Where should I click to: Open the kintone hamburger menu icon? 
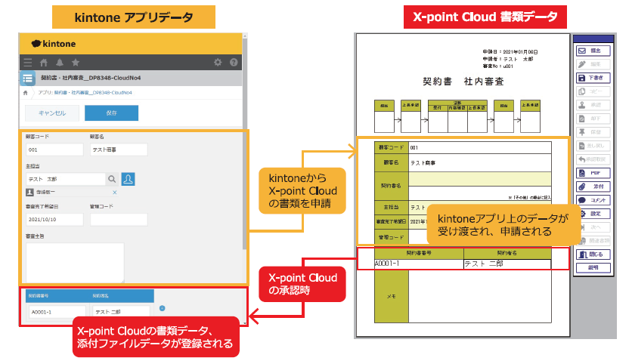28,63
